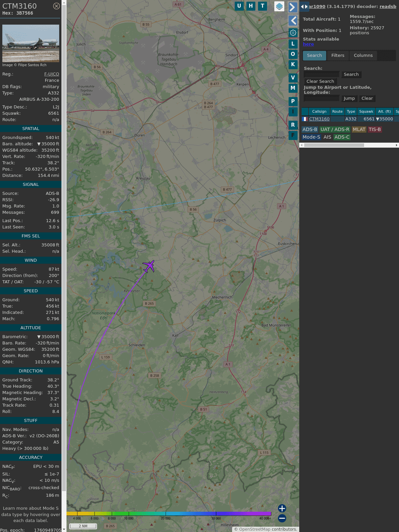Click the horizontal table scrollbar
The height and width of the screenshot is (532, 399).
coord(334,145)
